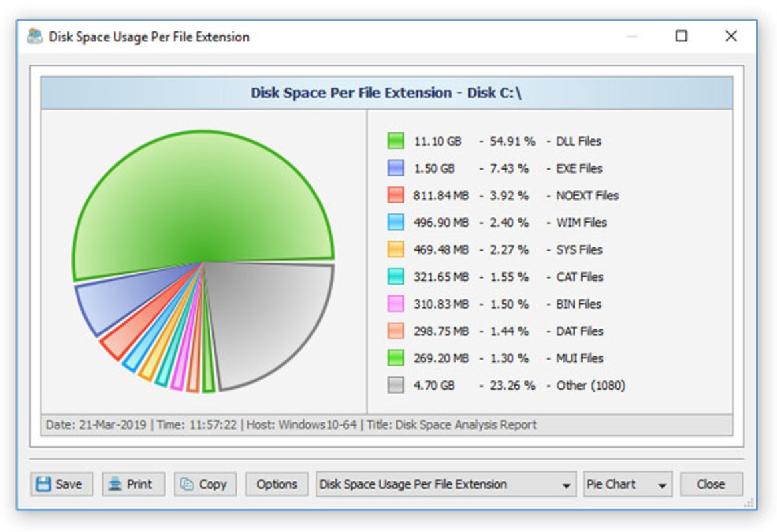This screenshot has width=777, height=532.
Task: Click the teal CAT Files legend swatch
Action: coord(395,277)
